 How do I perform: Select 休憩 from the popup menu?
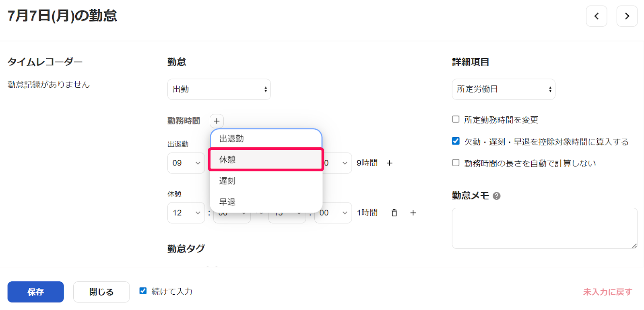click(x=266, y=159)
